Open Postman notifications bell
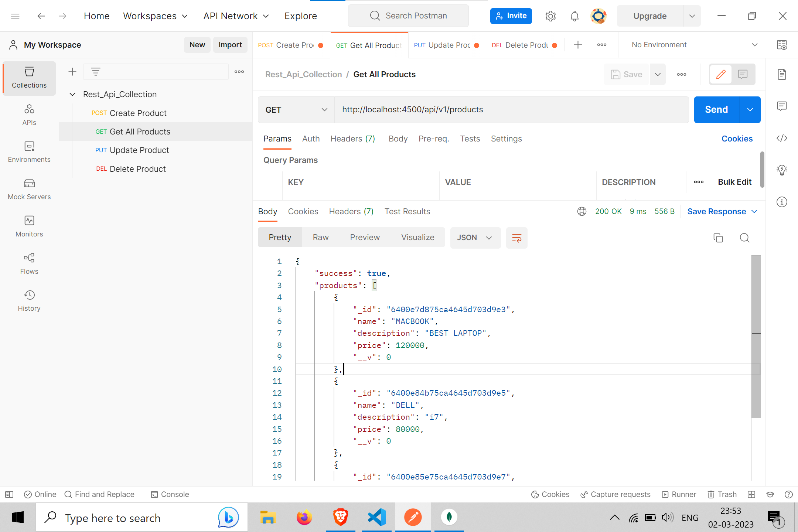Image resolution: width=798 pixels, height=532 pixels. point(574,16)
